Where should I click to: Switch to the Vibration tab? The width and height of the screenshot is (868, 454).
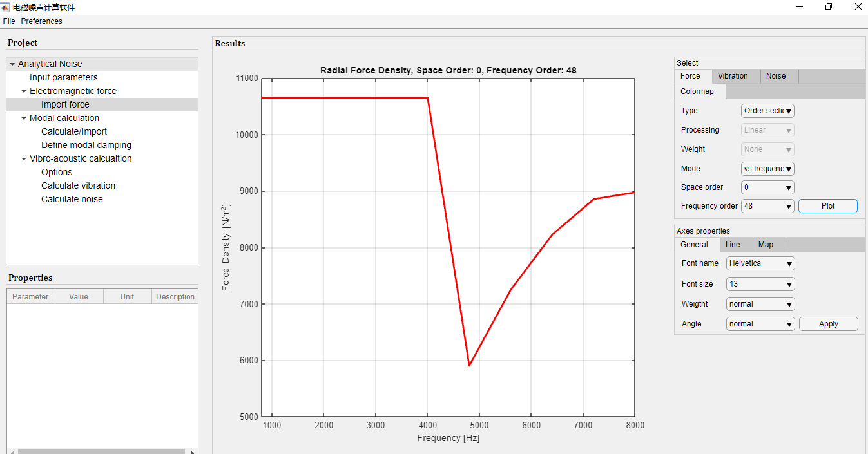pos(733,76)
